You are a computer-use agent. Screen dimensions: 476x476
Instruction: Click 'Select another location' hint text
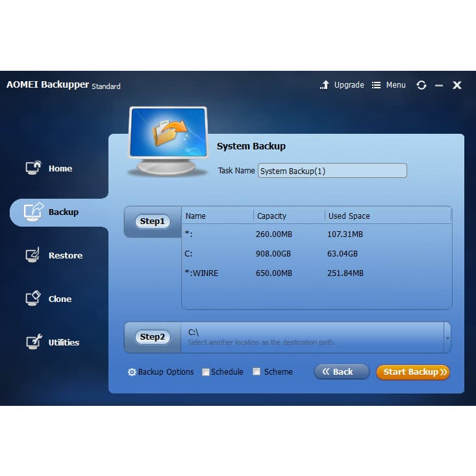click(261, 342)
